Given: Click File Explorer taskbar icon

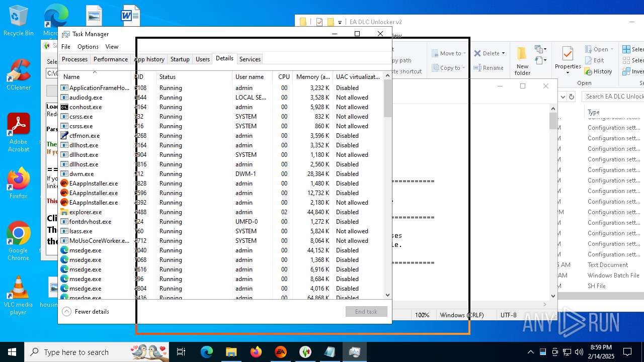Looking at the screenshot, I should pyautogui.click(x=231, y=352).
